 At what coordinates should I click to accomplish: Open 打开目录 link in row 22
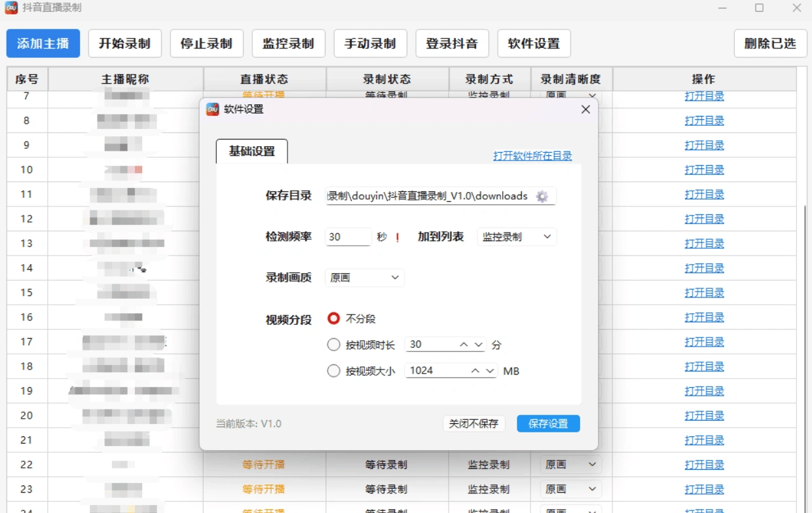pos(705,465)
